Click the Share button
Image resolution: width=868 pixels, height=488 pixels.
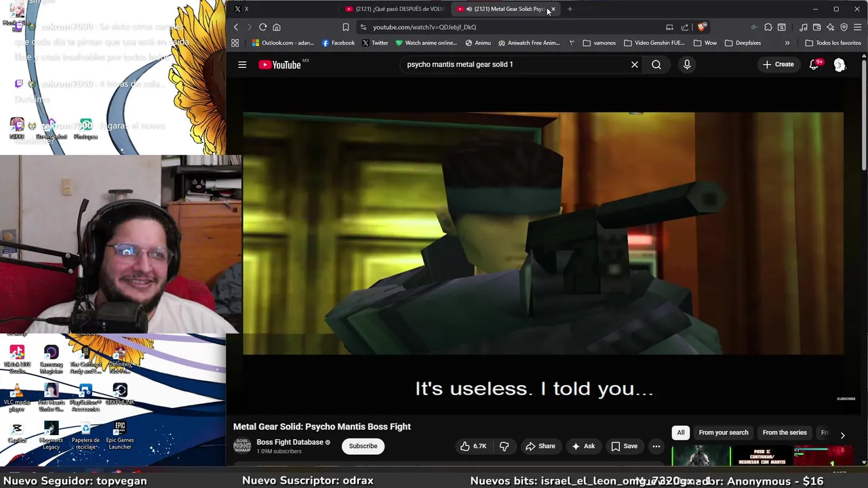pos(540,446)
